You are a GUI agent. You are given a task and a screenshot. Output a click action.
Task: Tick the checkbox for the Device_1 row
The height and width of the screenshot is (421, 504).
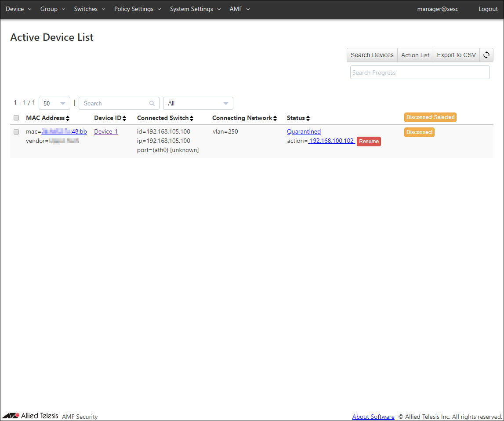(16, 132)
